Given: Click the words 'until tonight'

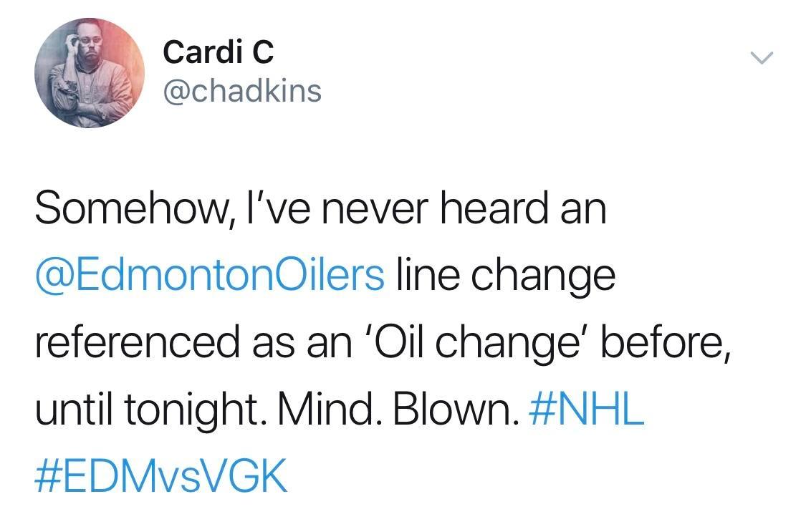Looking at the screenshot, I should (145, 411).
